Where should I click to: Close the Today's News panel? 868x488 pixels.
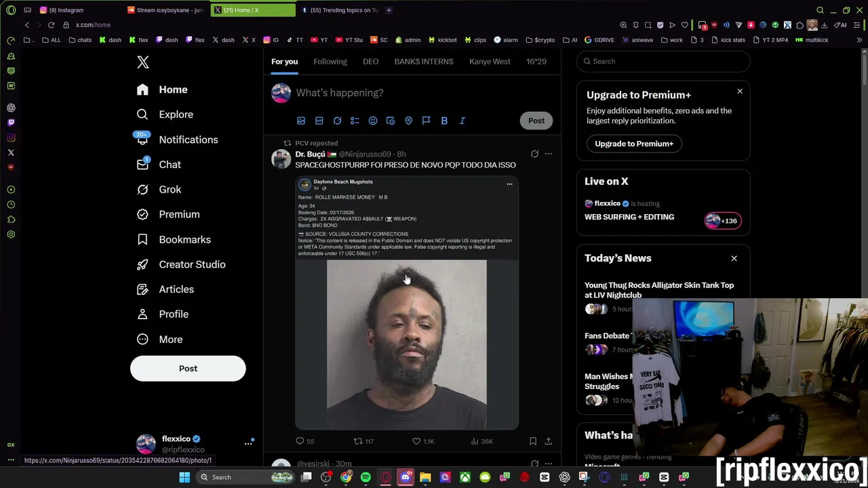coord(734,258)
